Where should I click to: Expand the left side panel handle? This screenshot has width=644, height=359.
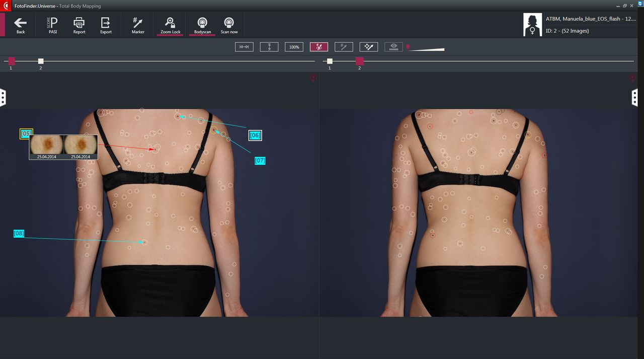point(3,97)
